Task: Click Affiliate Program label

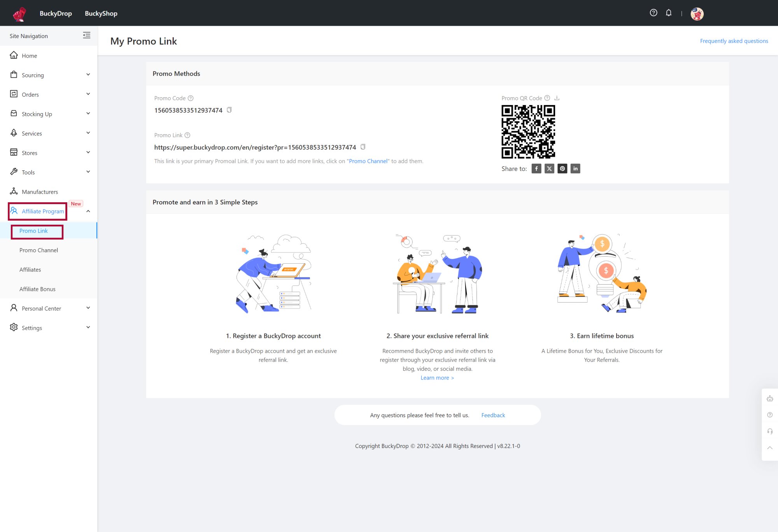Action: 43,211
